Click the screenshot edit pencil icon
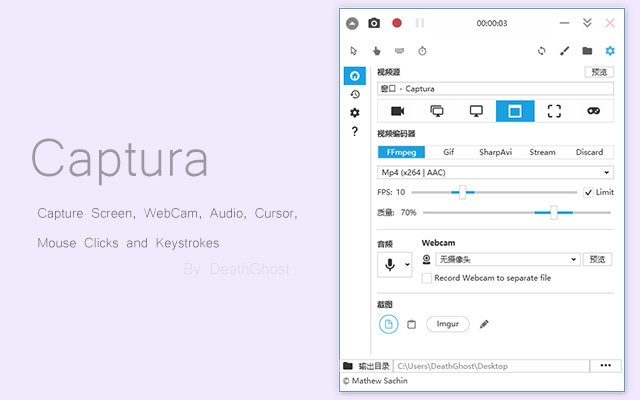Viewport: 640px width, 400px height. (x=484, y=324)
